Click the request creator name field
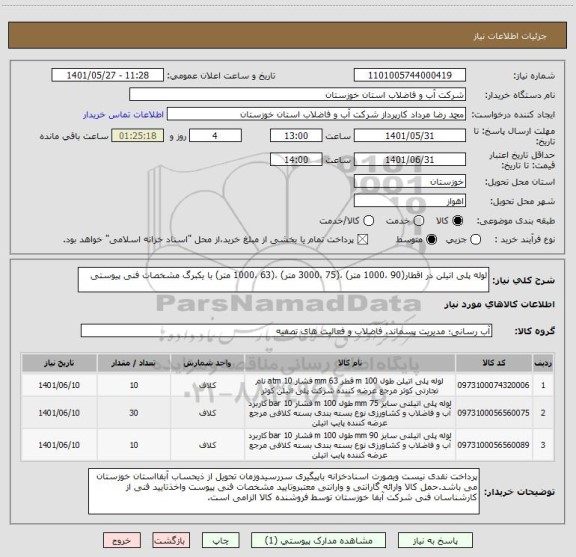The height and width of the screenshot is (557, 576). tap(316, 115)
